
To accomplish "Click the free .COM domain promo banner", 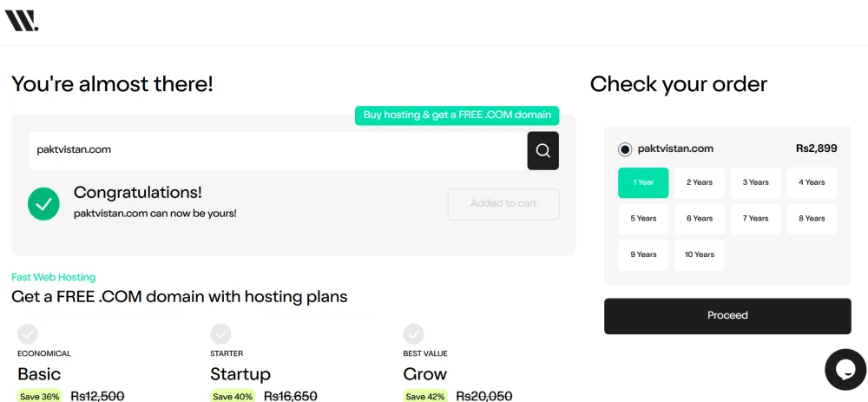I will click(x=457, y=115).
